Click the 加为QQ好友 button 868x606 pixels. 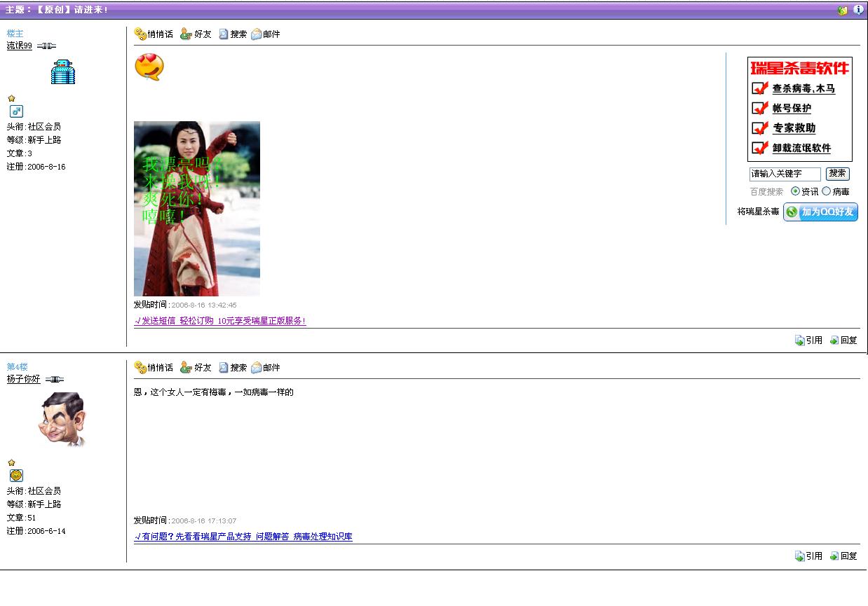tap(820, 212)
